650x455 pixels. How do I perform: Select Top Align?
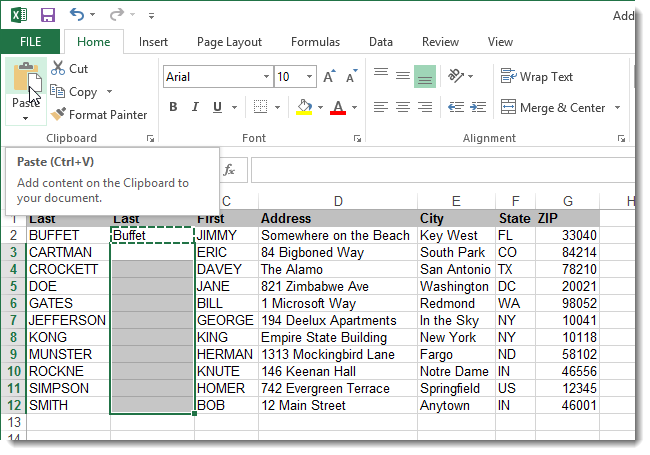coord(381,75)
